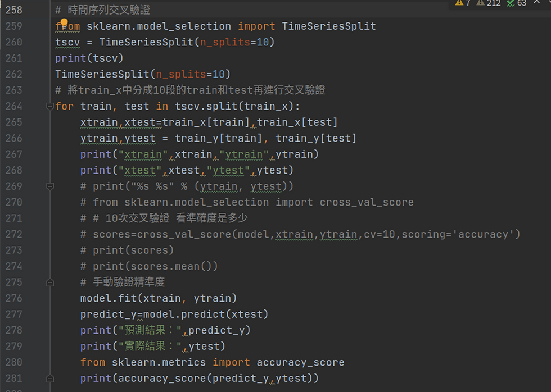Click the 'for' keyword on line 264

[64, 106]
